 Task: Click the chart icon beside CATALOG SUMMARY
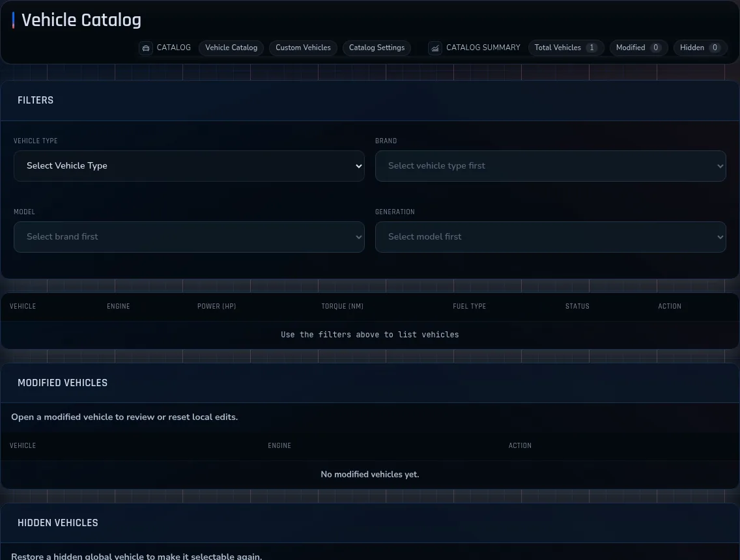[x=435, y=48]
